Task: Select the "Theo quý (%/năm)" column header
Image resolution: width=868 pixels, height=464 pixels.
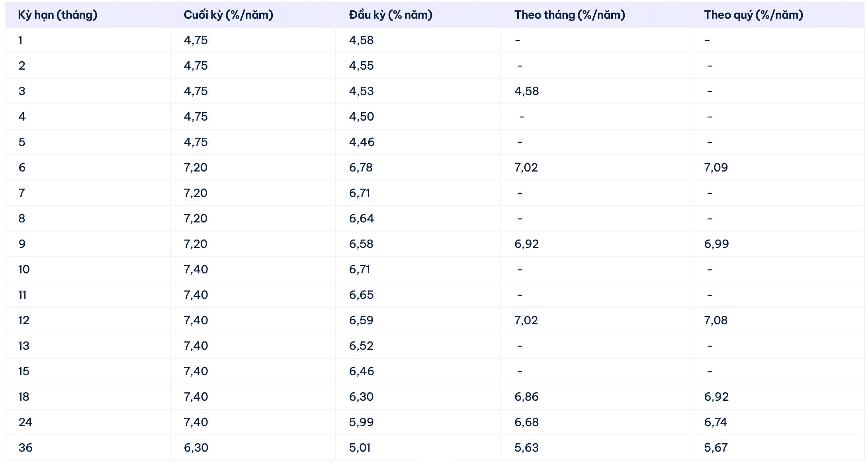Action: [753, 15]
